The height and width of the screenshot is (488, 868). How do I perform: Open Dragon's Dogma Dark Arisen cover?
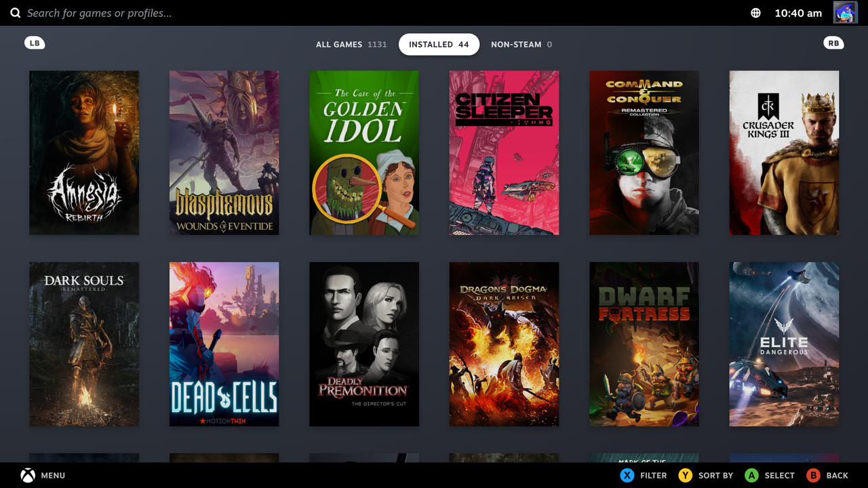(x=504, y=344)
